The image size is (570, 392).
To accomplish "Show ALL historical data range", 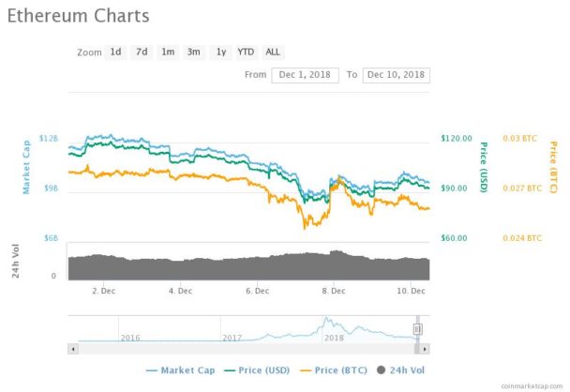I will (x=273, y=52).
